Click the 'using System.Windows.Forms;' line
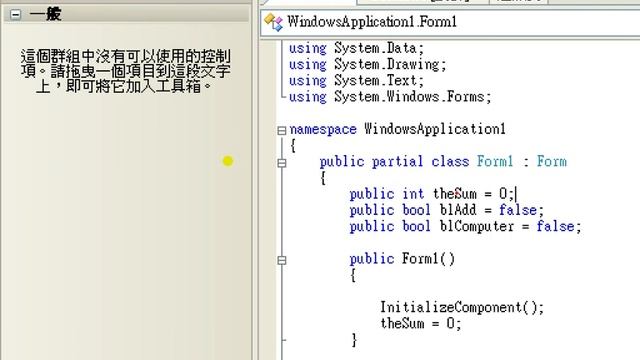Viewport: 640px width, 360px height. [390, 97]
